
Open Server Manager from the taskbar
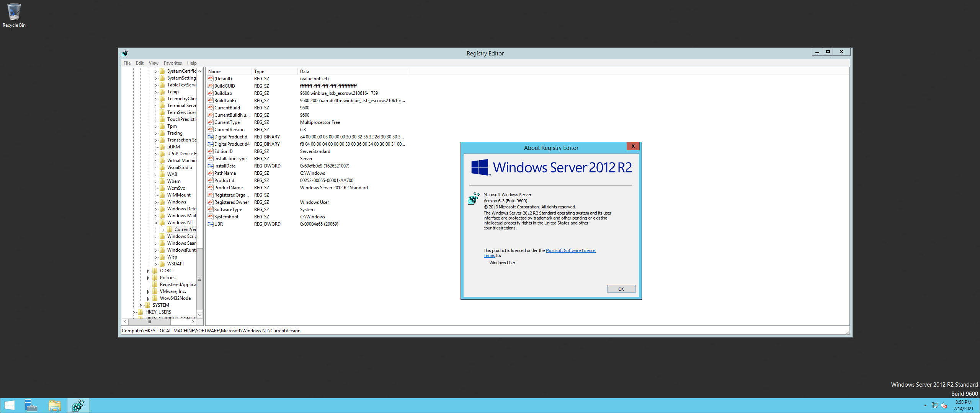point(31,405)
